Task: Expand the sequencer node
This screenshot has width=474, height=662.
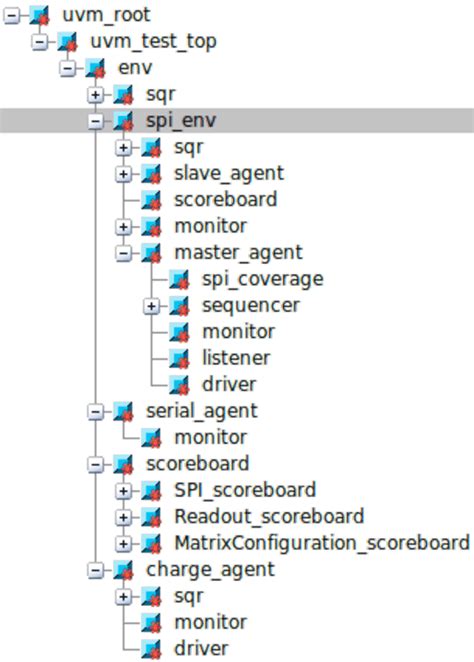Action: click(x=151, y=307)
